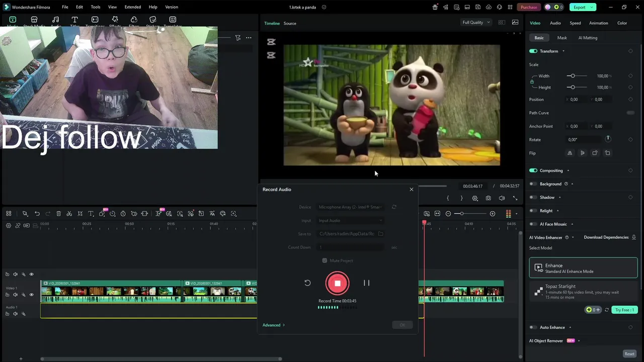Zoom out the timeline with minus icon
Viewport: 644px width, 362px height.
[448, 214]
